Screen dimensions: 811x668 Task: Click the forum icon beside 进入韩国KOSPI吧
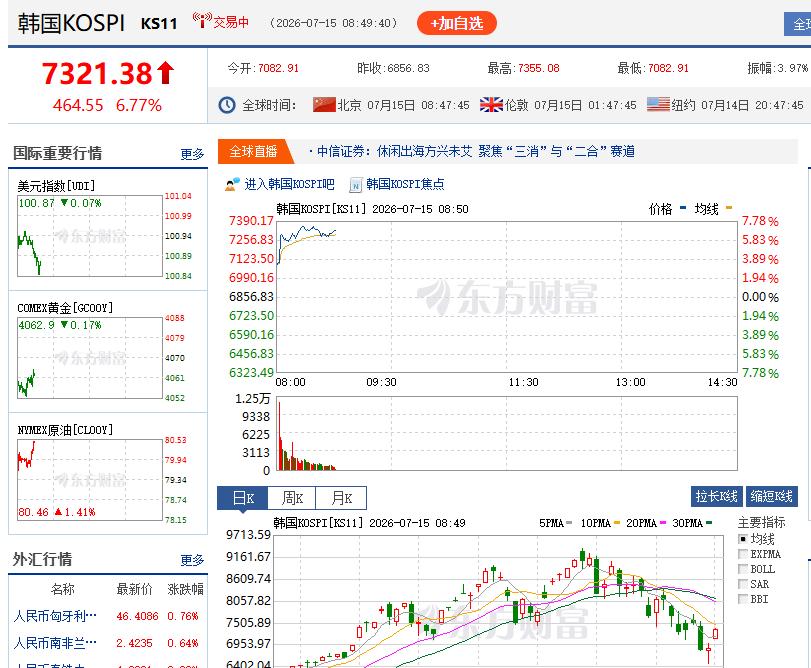pos(232,184)
